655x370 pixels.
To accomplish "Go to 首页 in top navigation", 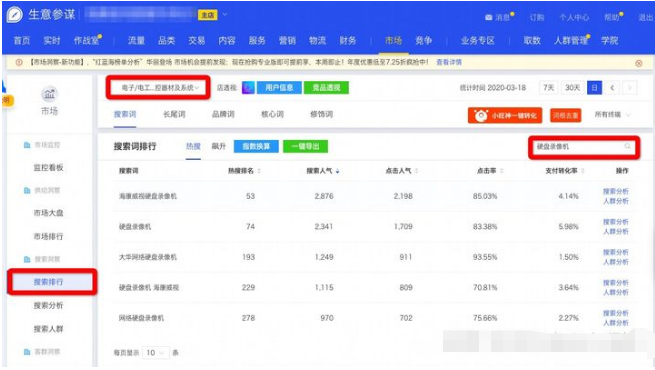I will click(x=22, y=41).
